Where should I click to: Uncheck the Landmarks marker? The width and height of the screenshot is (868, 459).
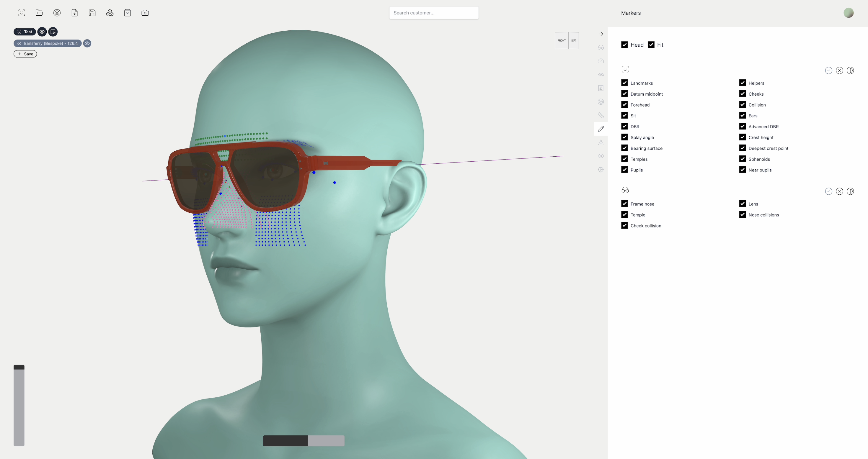pos(625,83)
